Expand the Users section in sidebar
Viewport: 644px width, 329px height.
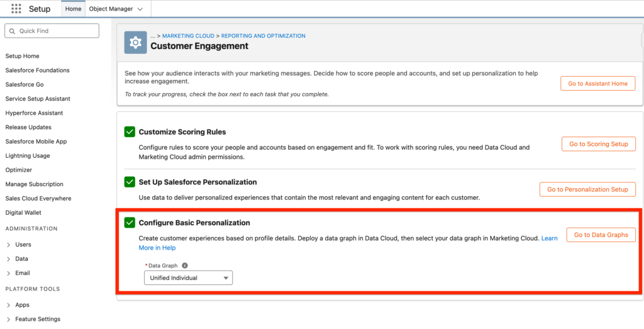click(8, 245)
